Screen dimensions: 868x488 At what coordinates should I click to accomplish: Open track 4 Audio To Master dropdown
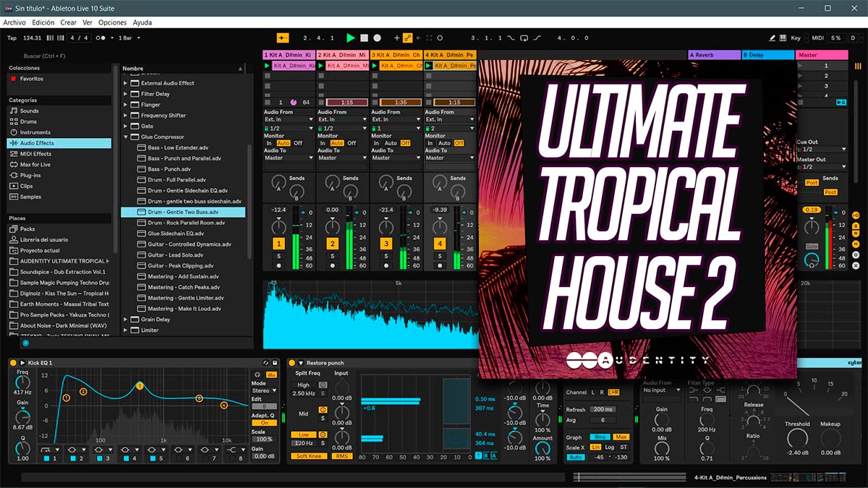(450, 158)
